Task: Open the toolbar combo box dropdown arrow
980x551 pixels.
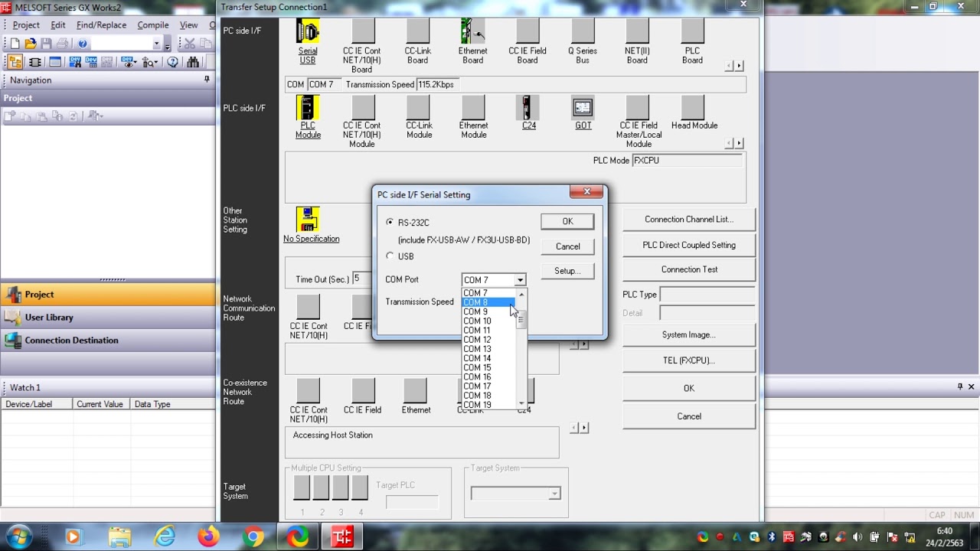Action: 156,44
